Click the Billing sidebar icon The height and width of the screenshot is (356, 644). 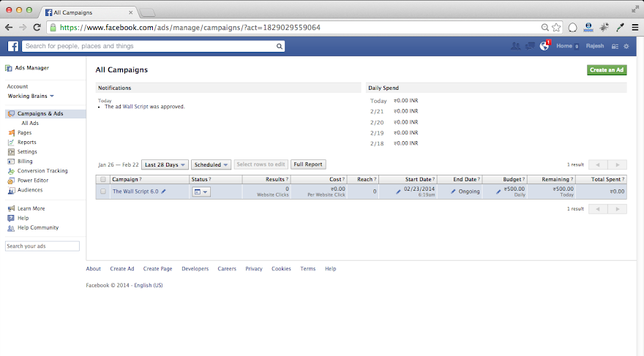coord(12,162)
